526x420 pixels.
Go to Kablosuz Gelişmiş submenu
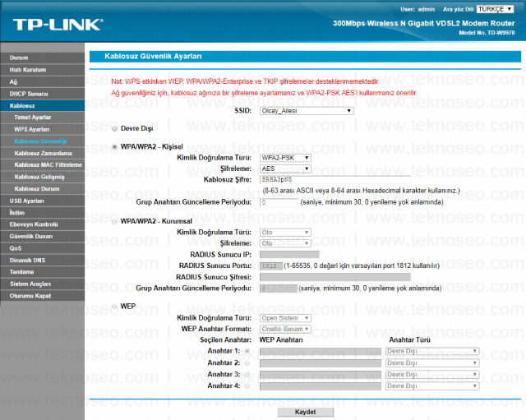42,177
